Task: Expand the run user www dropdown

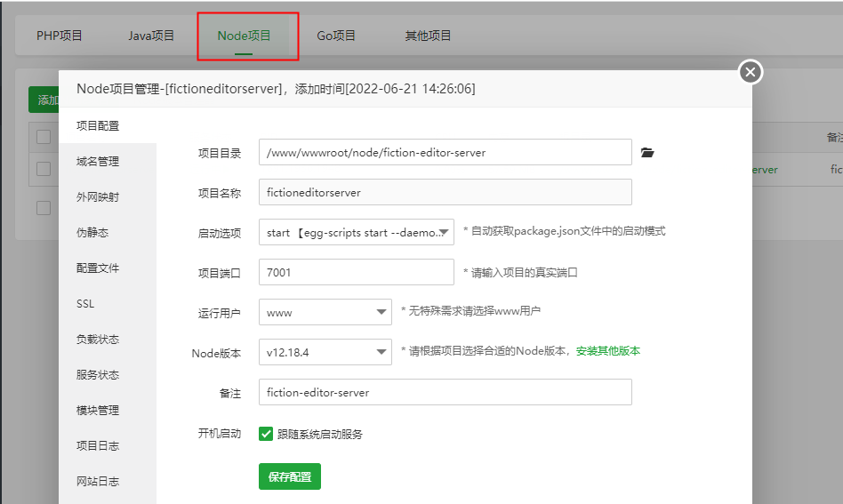Action: (325, 313)
